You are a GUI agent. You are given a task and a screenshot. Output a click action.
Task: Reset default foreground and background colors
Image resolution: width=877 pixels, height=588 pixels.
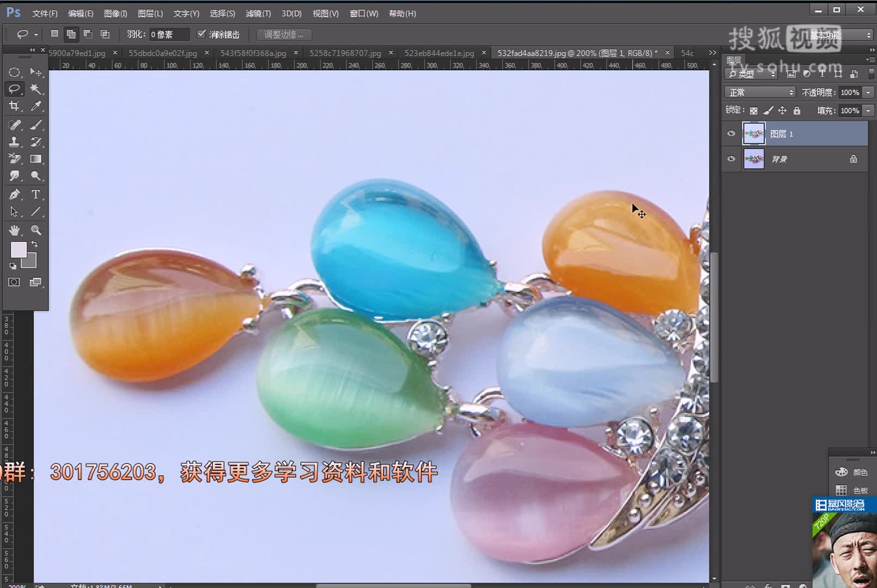point(13,266)
